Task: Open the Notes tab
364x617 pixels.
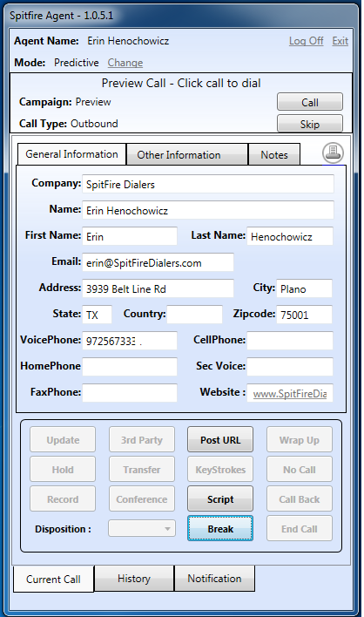Action: 274,154
